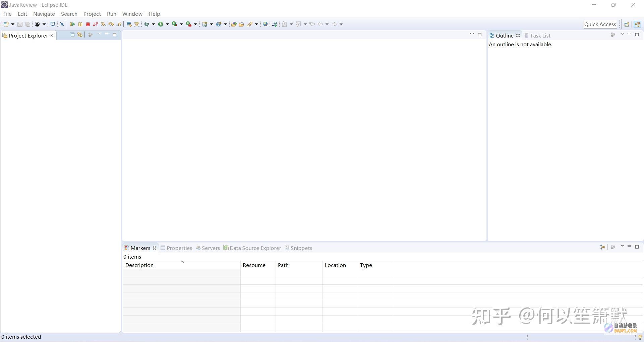Toggle Use Step Filters icon
This screenshot has width=644, height=342.
(x=137, y=24)
